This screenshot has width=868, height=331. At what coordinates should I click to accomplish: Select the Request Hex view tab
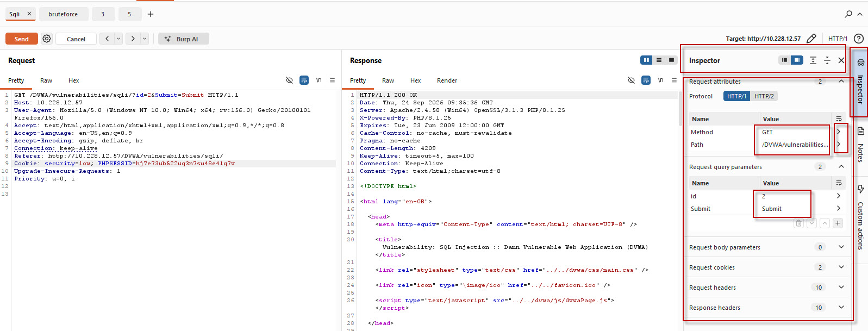[74, 80]
